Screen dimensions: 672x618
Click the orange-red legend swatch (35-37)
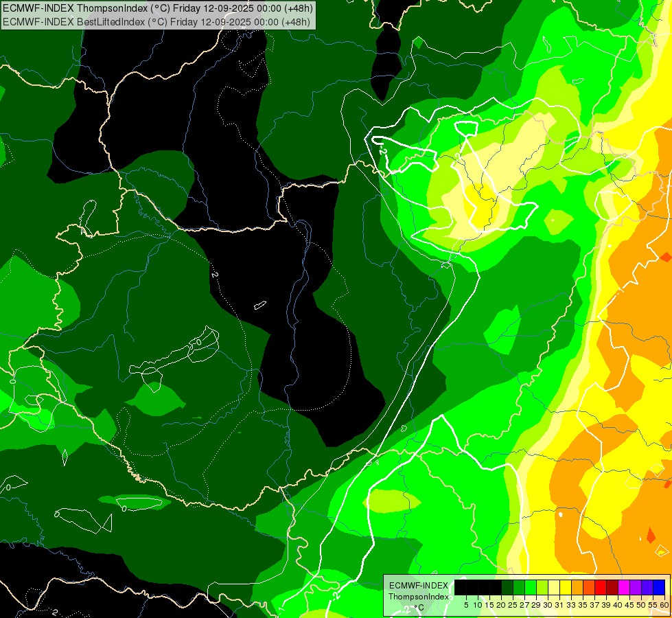pos(589,587)
